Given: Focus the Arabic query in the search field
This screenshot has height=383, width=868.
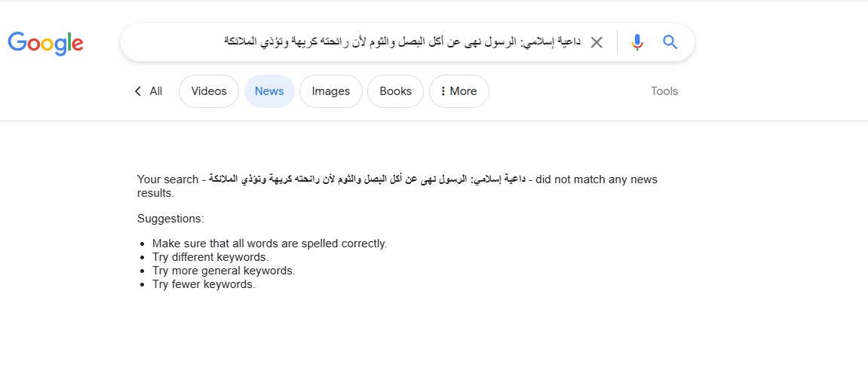Looking at the screenshot, I should tap(403, 42).
